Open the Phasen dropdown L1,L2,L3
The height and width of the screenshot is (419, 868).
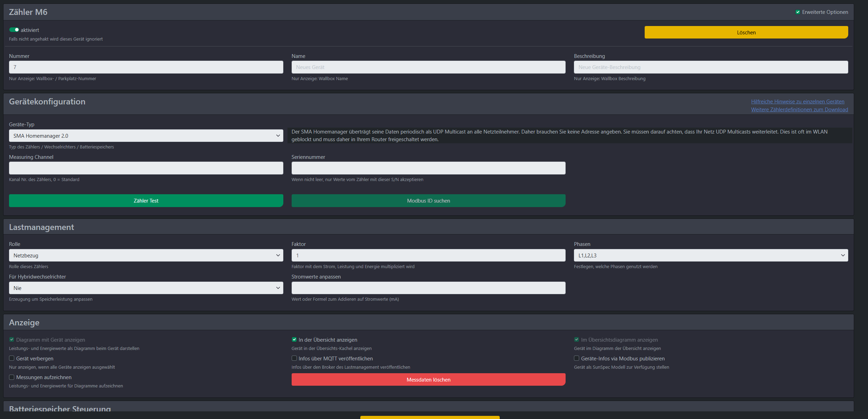pos(711,255)
